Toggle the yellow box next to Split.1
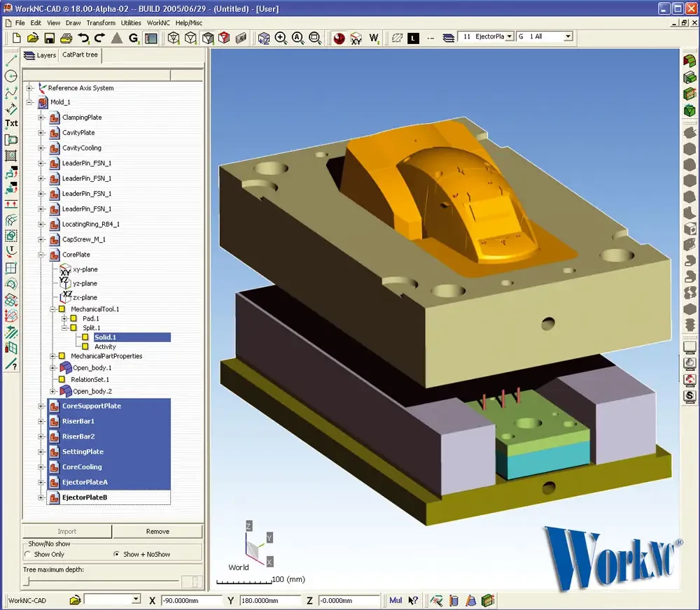The height and width of the screenshot is (610, 700). coord(73,327)
